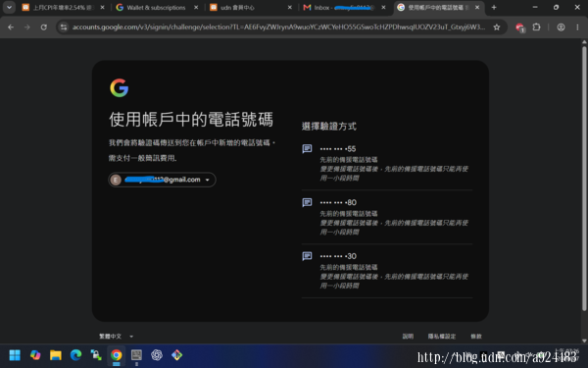The height and width of the screenshot is (368, 588).
Task: Open Chrome from the taskbar
Action: pyautogui.click(x=117, y=355)
